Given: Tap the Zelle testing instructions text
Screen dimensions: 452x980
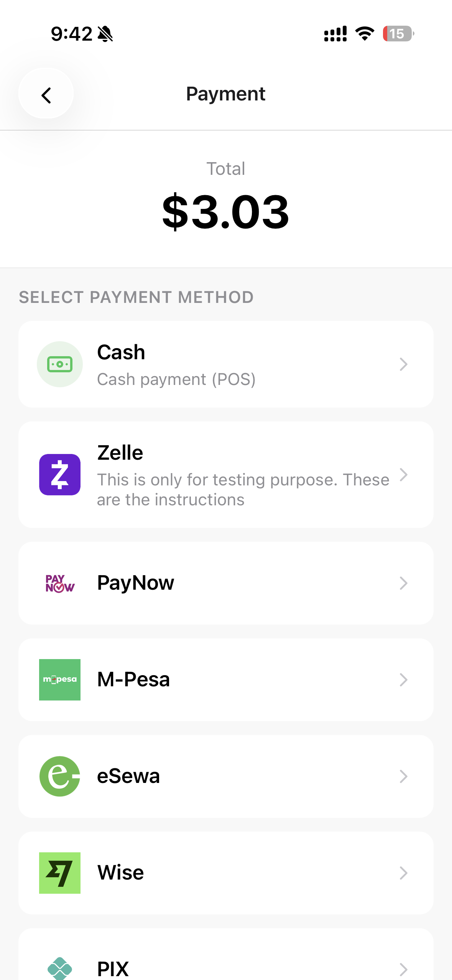Looking at the screenshot, I should pyautogui.click(x=243, y=490).
